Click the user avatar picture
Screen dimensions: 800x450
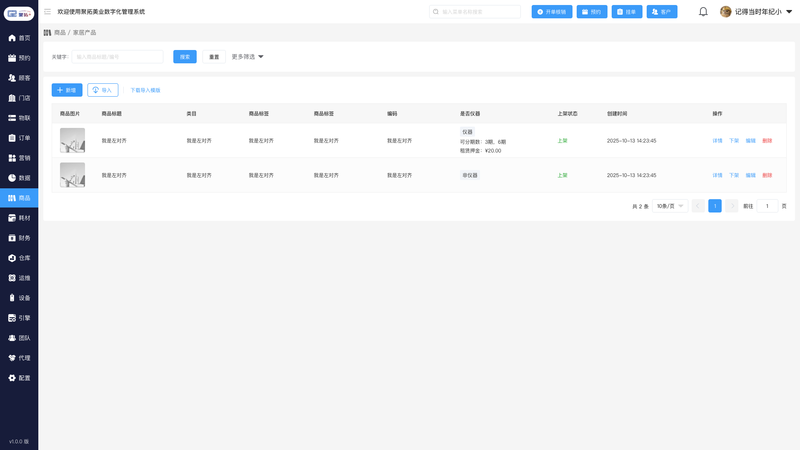tap(726, 11)
